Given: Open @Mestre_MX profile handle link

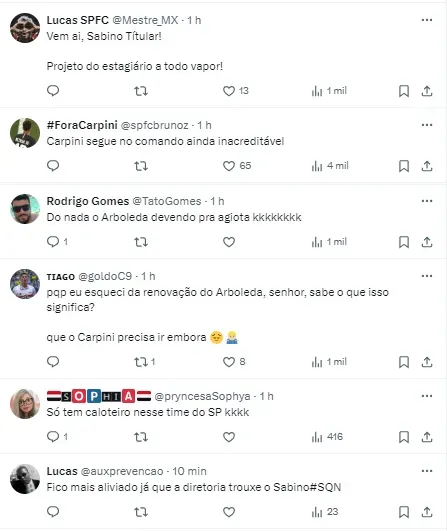Looking at the screenshot, I should pos(145,20).
